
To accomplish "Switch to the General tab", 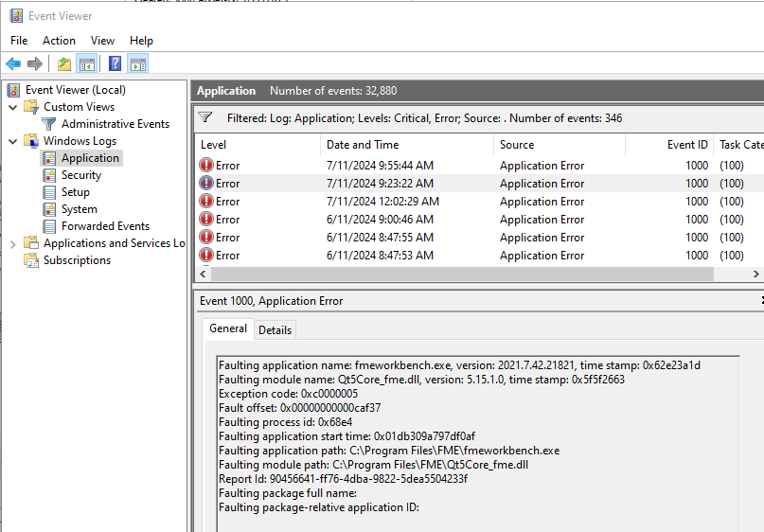I will click(x=228, y=328).
